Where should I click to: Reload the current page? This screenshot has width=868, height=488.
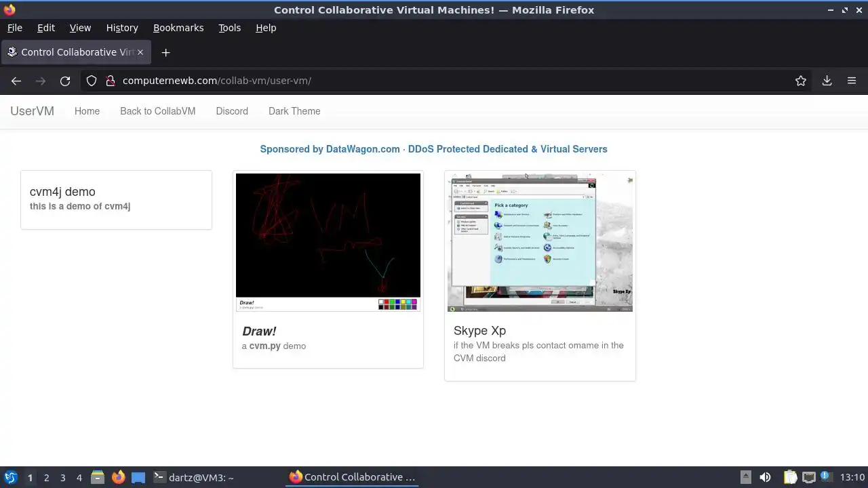pyautogui.click(x=65, y=81)
